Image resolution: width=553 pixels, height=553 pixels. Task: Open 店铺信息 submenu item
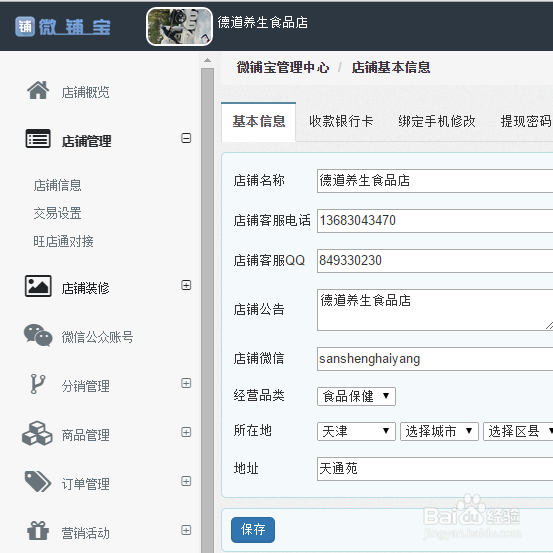[x=57, y=185]
